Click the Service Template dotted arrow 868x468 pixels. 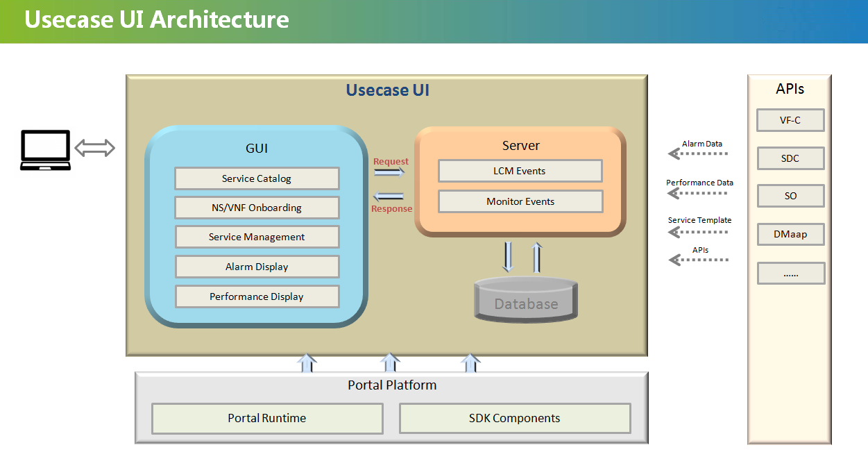tap(698, 231)
